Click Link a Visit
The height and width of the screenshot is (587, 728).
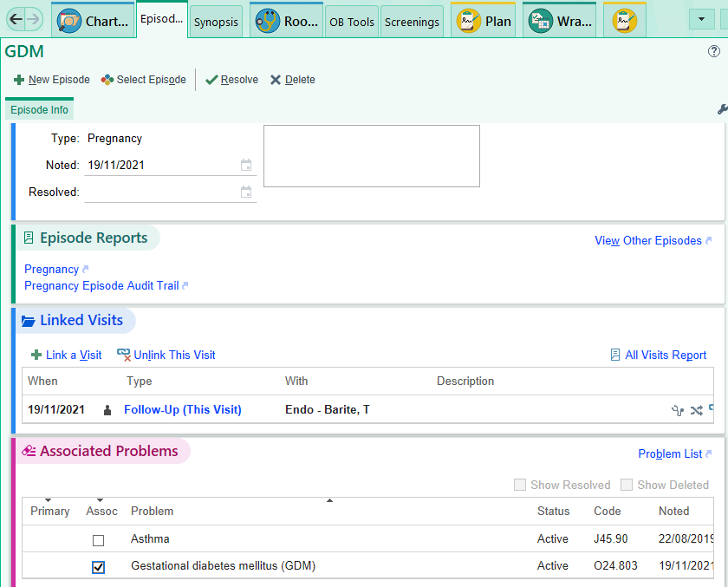66,355
